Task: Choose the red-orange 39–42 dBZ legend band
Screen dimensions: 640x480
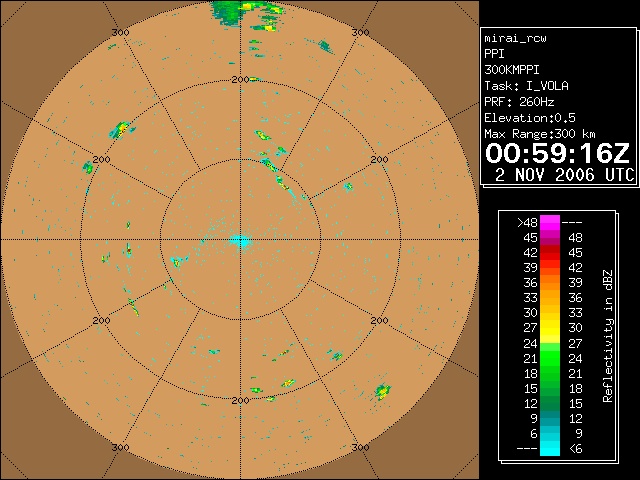Action: coord(550,267)
